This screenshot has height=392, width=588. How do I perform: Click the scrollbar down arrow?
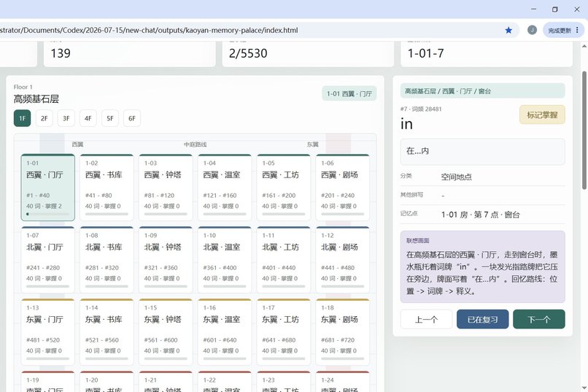pyautogui.click(x=584, y=388)
